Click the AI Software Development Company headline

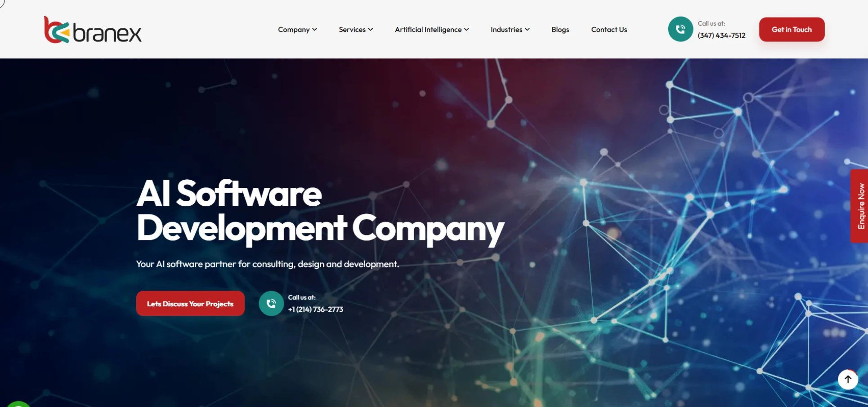pos(320,211)
